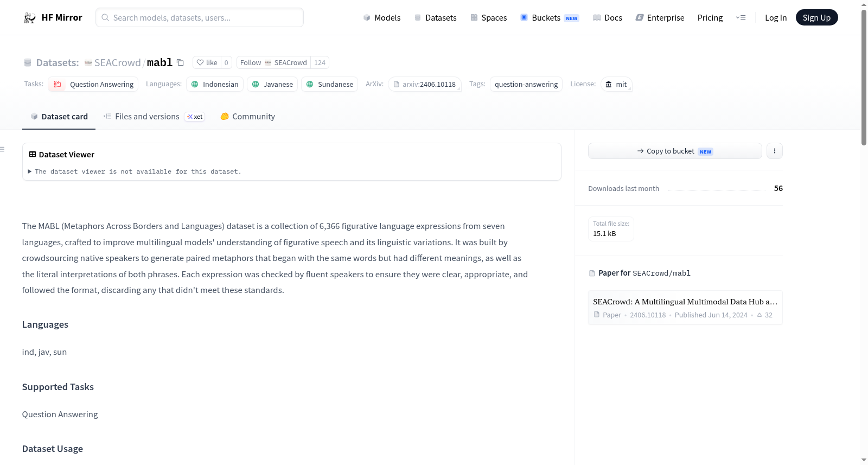Image resolution: width=868 pixels, height=465 pixels.
Task: Click the mabl dataset name
Action: pyautogui.click(x=159, y=63)
